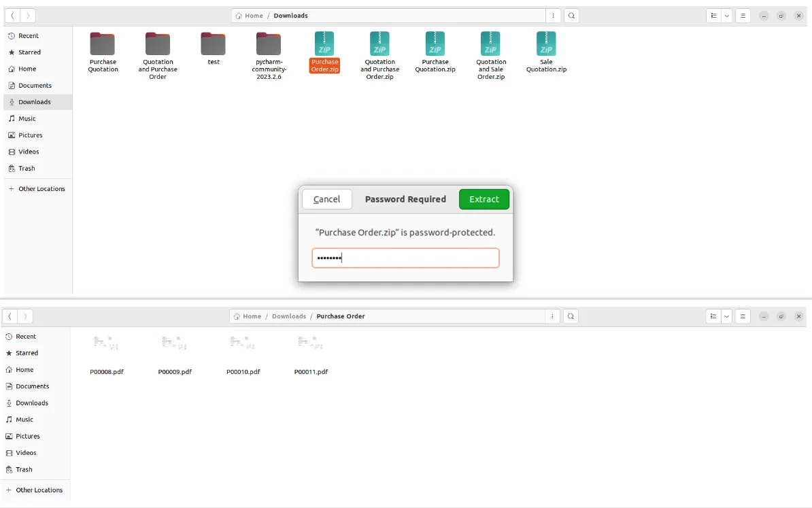Open the Quotation and Purchase Order folder
The height and width of the screenshot is (508, 812).
coord(158,55)
